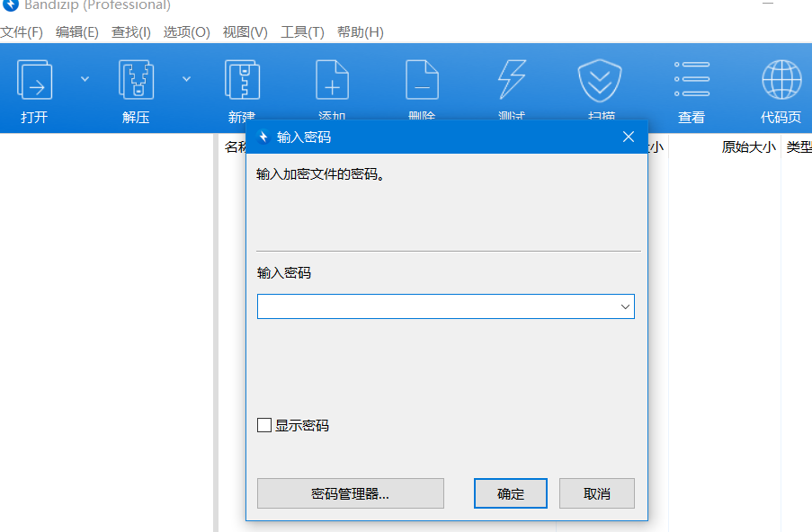Click the 解压 (Extract) toolbar icon
The image size is (812, 532).
coord(135,79)
